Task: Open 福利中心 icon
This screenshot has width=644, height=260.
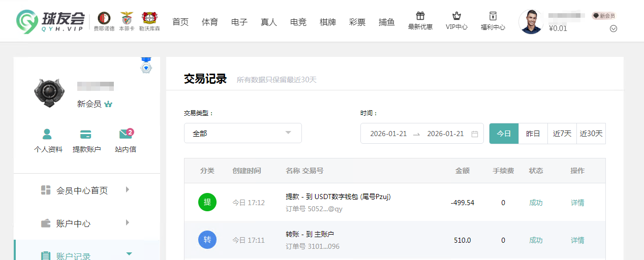Action: point(493,16)
